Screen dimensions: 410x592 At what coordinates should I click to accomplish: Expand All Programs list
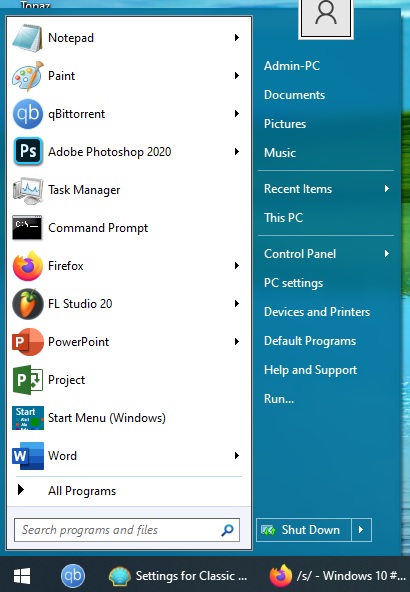coord(128,491)
